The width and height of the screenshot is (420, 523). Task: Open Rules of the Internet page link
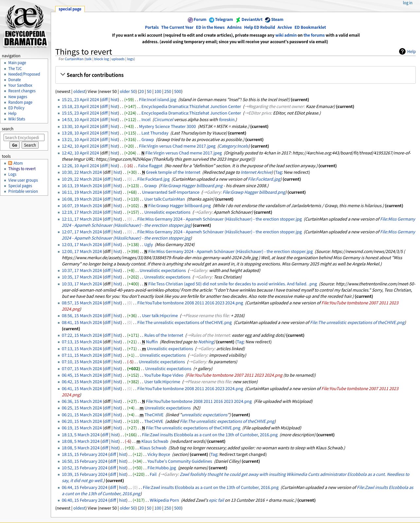click(164, 335)
